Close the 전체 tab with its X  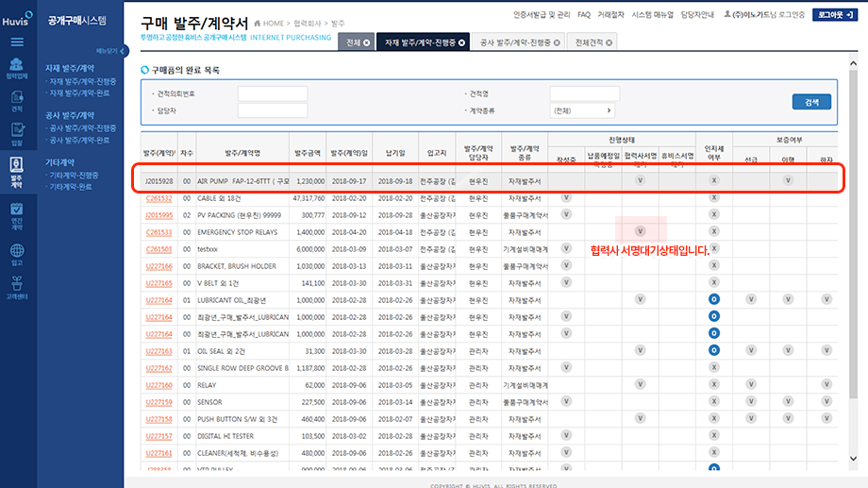(366, 42)
